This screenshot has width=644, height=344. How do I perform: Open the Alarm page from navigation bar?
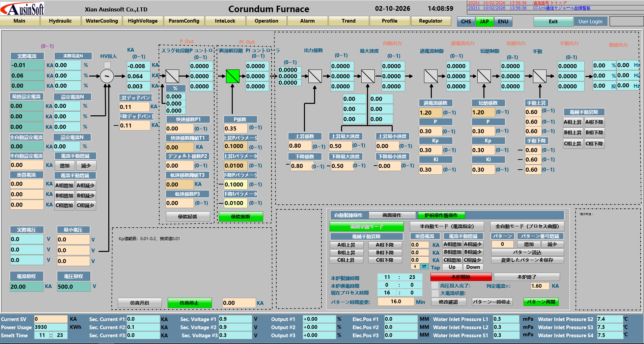pyautogui.click(x=307, y=21)
